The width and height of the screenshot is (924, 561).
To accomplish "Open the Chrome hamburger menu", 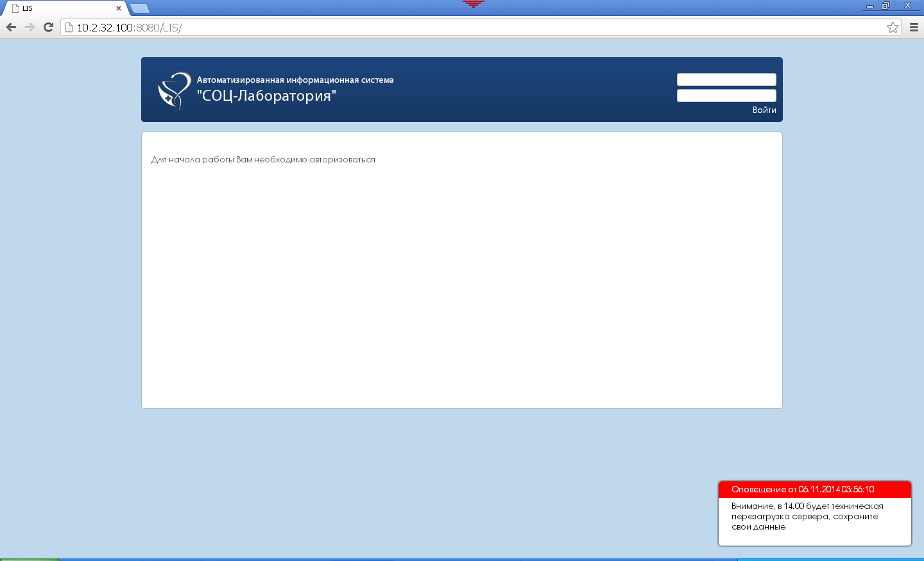I will (x=914, y=27).
